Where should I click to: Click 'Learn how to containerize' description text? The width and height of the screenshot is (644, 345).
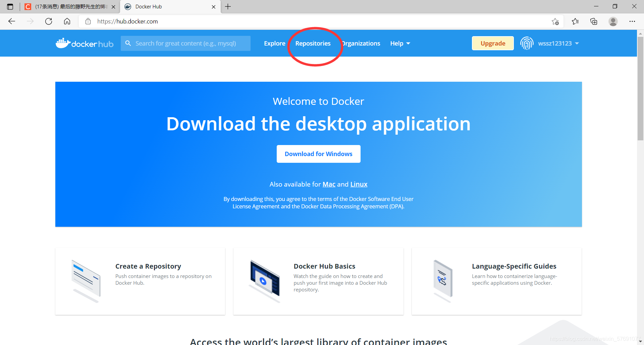pos(515,279)
